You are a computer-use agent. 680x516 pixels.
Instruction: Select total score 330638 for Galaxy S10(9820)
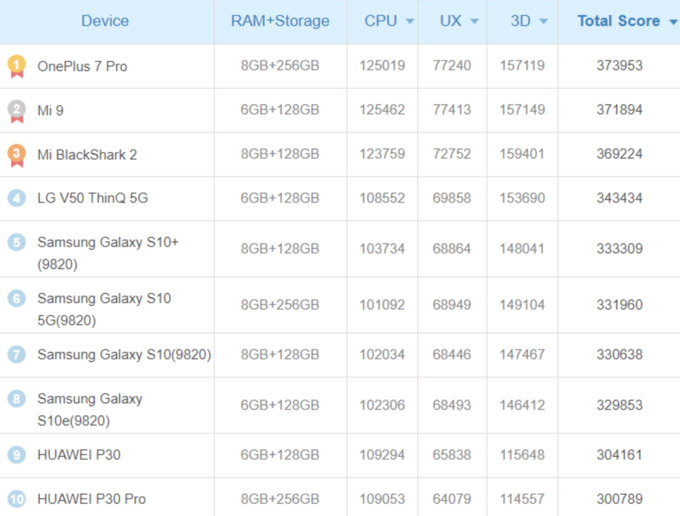(x=619, y=355)
